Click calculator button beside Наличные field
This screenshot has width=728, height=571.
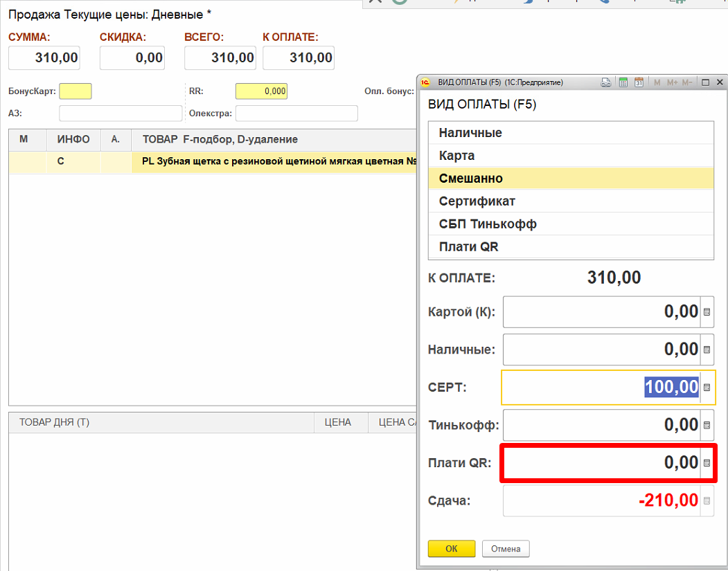click(x=707, y=350)
